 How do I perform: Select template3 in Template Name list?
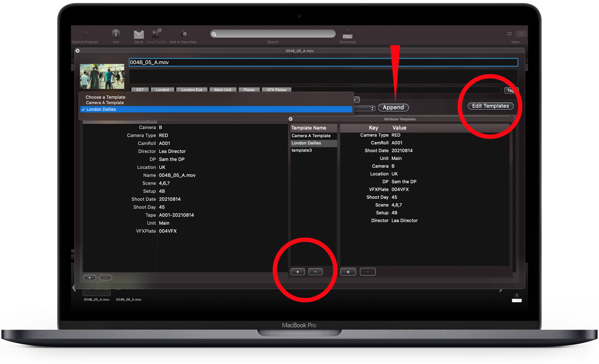tap(301, 150)
